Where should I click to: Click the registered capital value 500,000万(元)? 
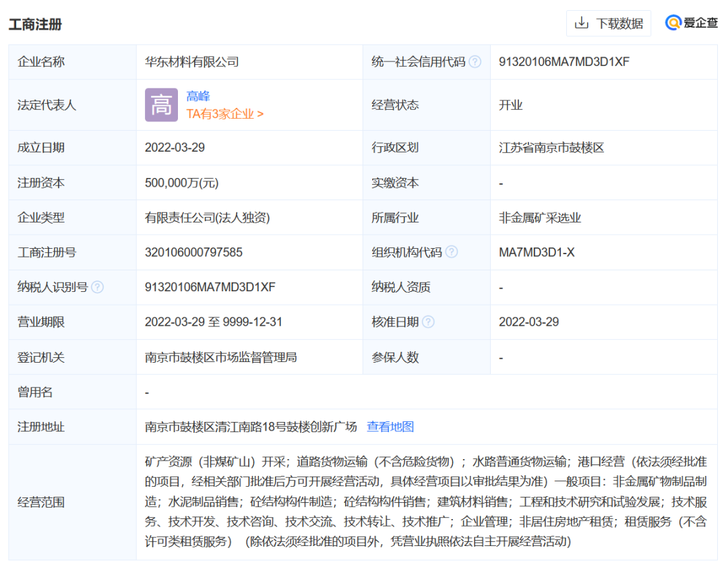pos(181,183)
